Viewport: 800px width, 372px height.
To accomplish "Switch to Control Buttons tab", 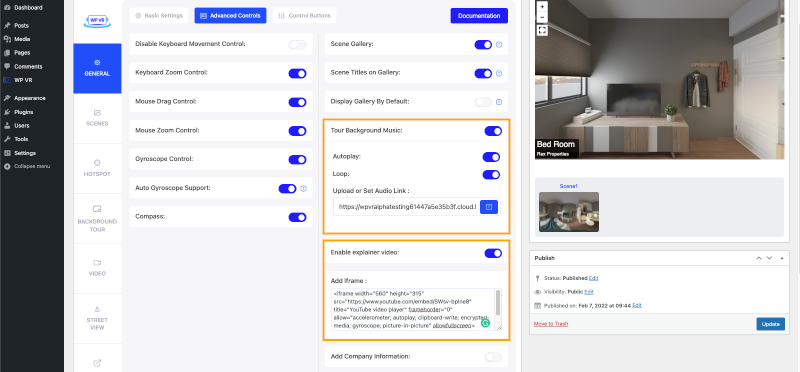I will [x=305, y=16].
